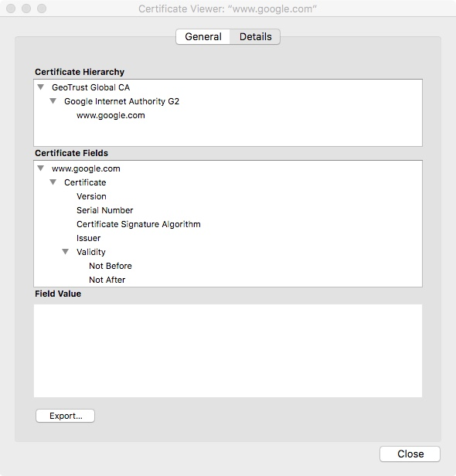Select www.google.com in Certificate Hierarchy
The height and width of the screenshot is (476, 456).
[x=111, y=116]
